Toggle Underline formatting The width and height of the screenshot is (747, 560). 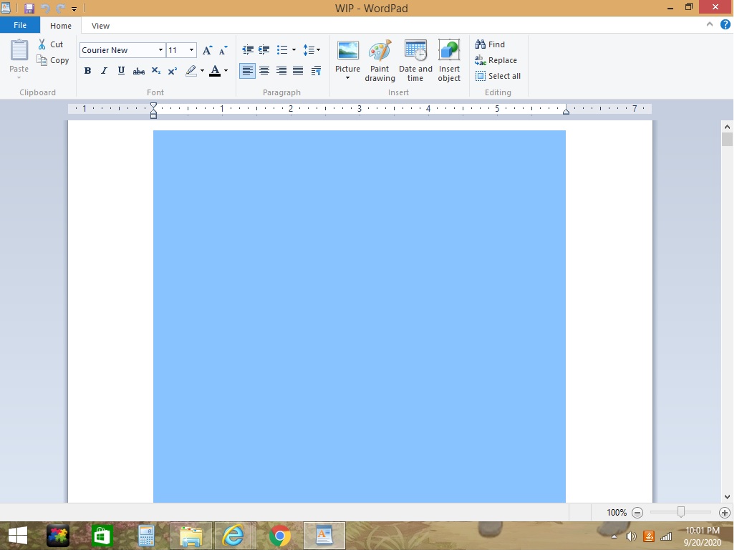coord(121,72)
